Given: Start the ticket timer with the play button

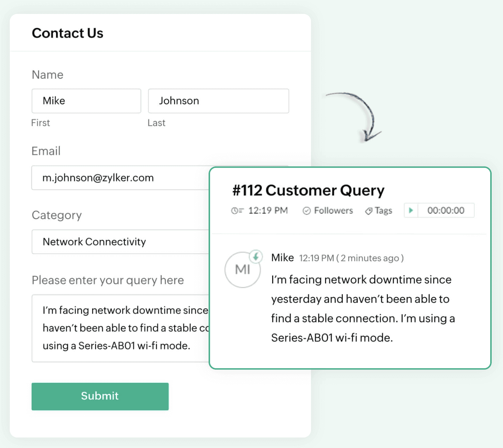Looking at the screenshot, I should [411, 210].
